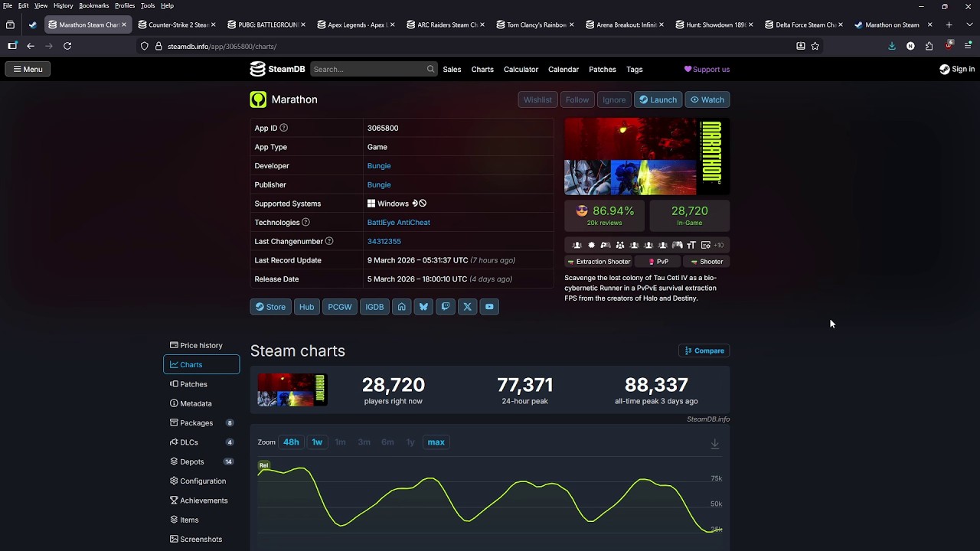Open the BattlEye AntiCheat link
This screenshot has width=980, height=551.
click(x=398, y=222)
